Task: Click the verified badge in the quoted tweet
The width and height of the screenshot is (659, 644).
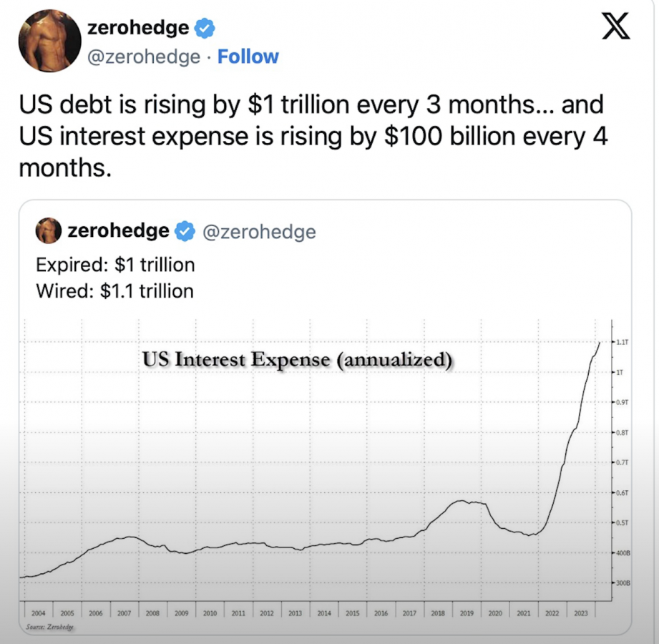Action: 185,231
